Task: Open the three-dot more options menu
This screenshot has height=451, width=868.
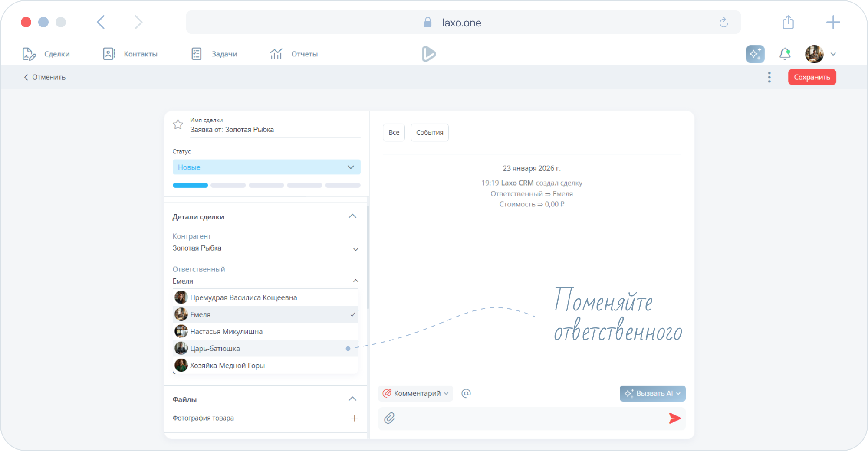Action: 769,77
